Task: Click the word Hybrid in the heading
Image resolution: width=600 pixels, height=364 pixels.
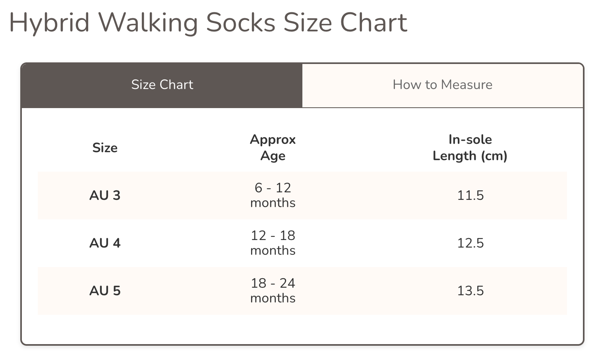Action: tap(49, 23)
